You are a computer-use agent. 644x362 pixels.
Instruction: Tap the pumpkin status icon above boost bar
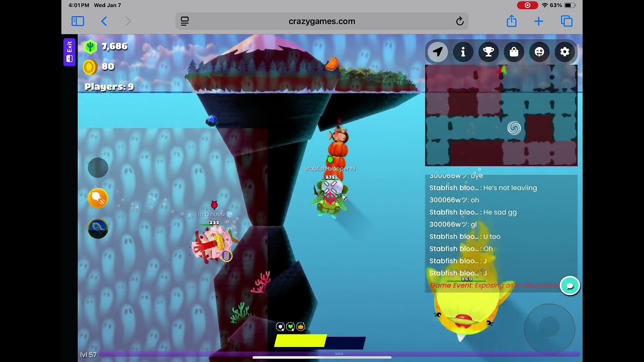coord(300,327)
